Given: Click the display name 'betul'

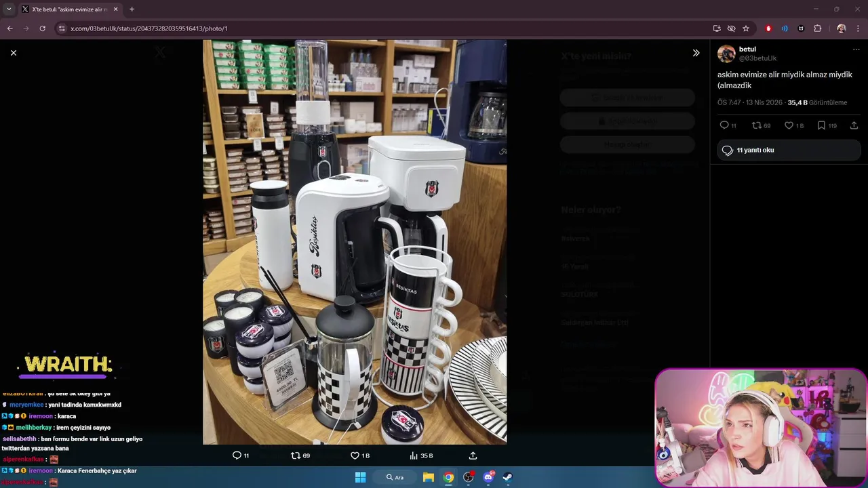Looking at the screenshot, I should click(747, 49).
